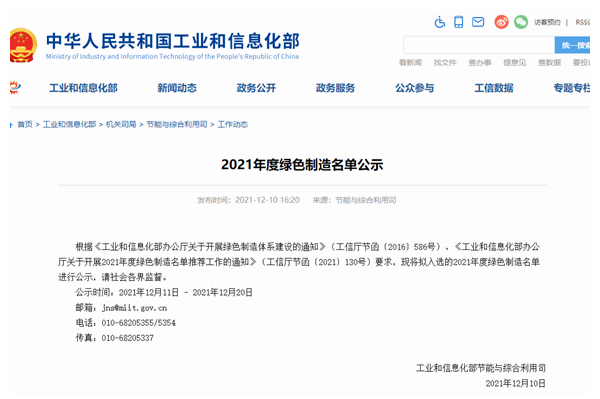Select the 政务服务 navigation item

(x=336, y=88)
